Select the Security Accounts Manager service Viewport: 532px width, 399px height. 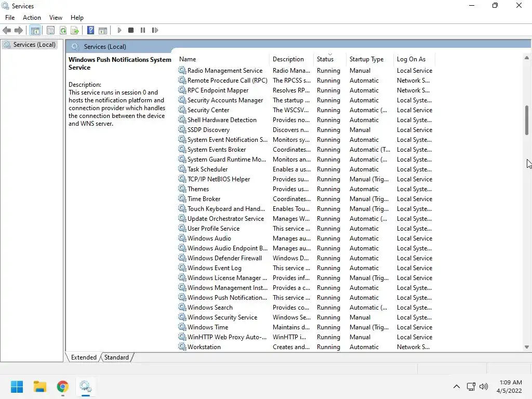[305, 100]
